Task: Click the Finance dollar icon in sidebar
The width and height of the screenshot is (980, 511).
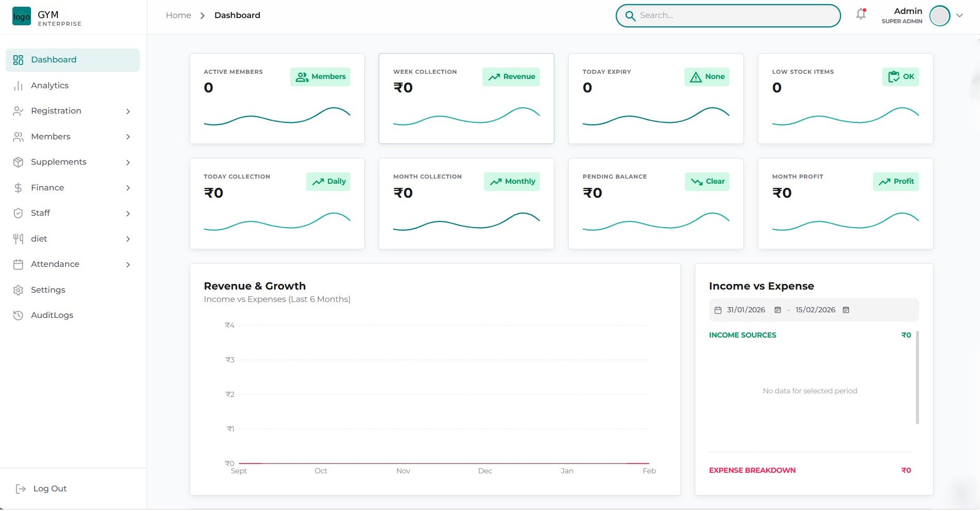Action: coord(18,187)
